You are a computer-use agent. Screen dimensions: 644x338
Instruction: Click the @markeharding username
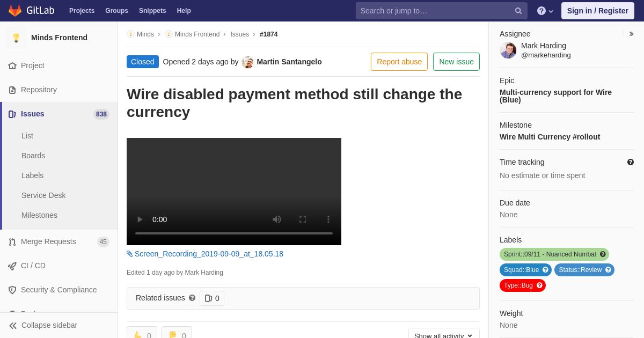pyautogui.click(x=546, y=55)
